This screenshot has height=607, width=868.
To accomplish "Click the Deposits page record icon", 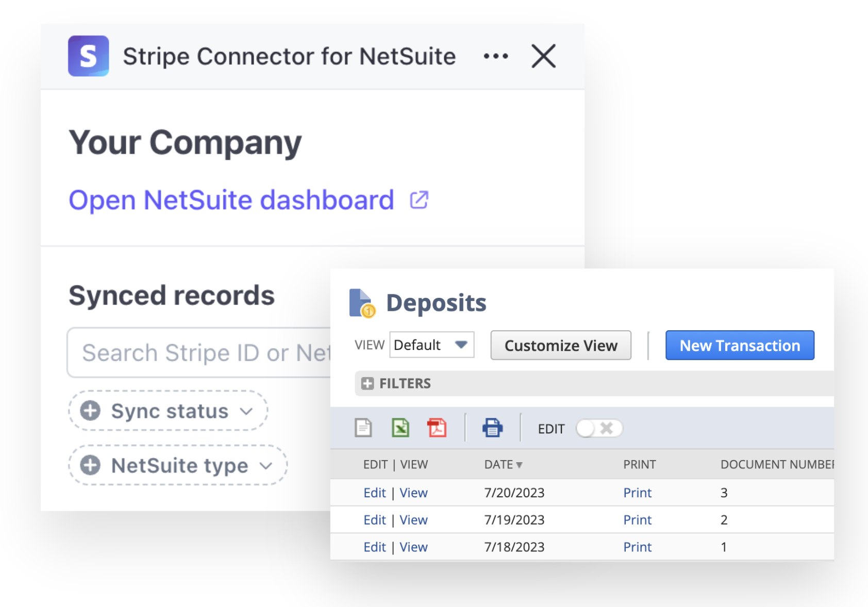I will [x=360, y=302].
